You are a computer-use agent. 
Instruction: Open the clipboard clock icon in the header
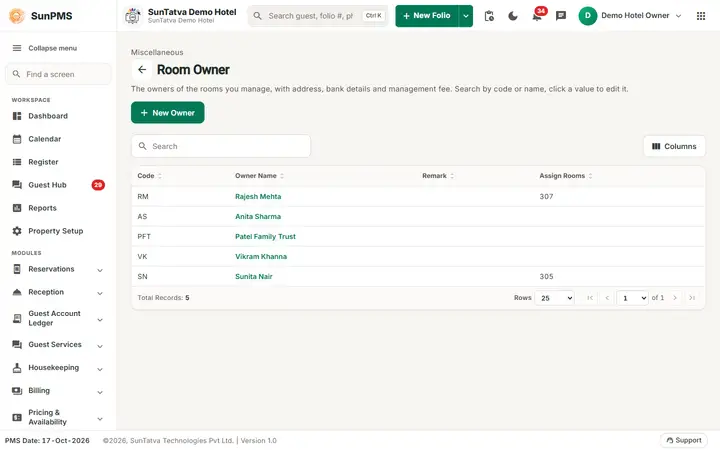[x=489, y=16]
